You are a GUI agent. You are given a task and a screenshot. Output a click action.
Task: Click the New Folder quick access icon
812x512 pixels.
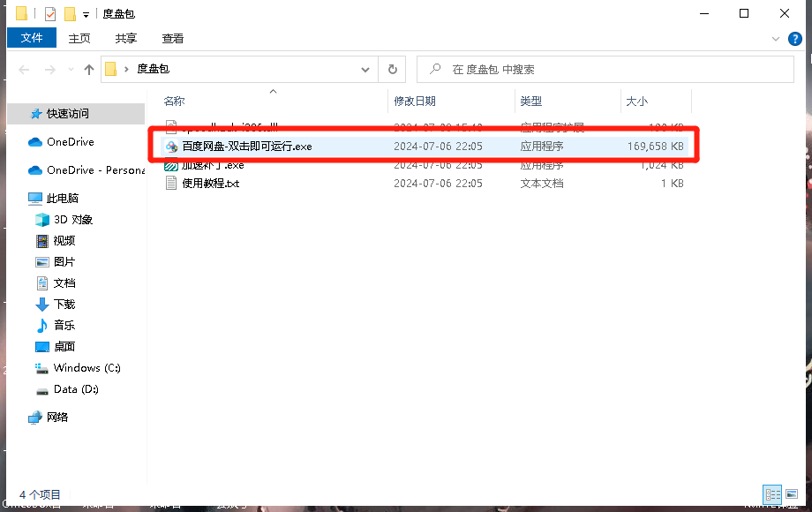point(70,13)
